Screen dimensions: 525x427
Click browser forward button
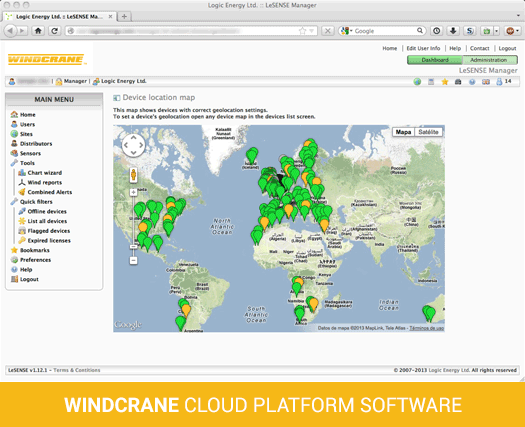coord(21,31)
